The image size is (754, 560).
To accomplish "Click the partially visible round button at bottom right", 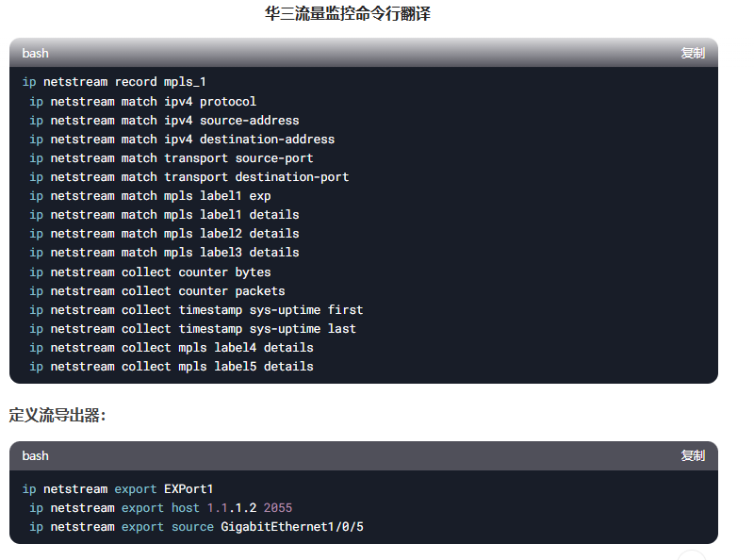I will [x=692, y=555].
